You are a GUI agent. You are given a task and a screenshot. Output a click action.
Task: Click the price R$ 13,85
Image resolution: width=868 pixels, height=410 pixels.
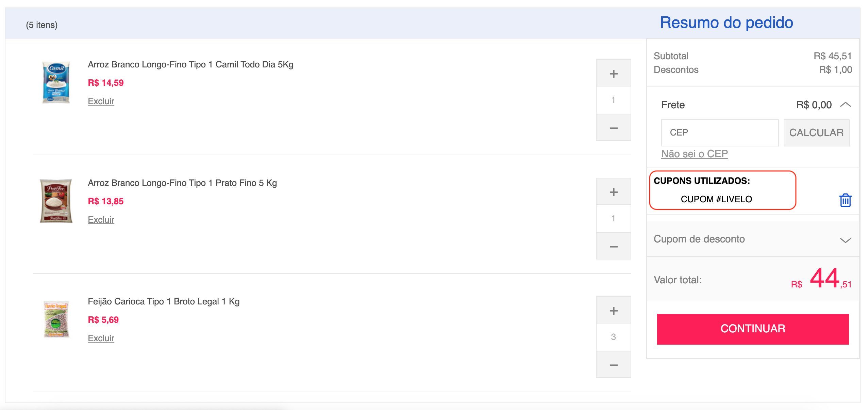tap(106, 201)
